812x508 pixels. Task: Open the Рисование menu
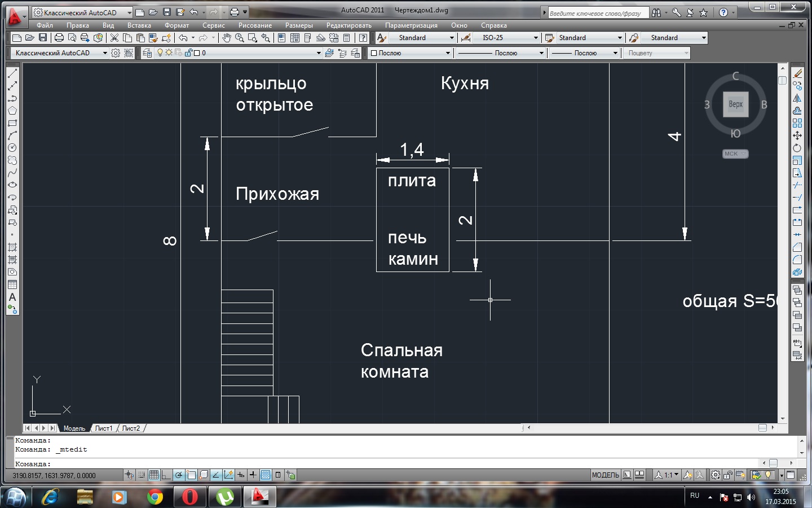255,25
